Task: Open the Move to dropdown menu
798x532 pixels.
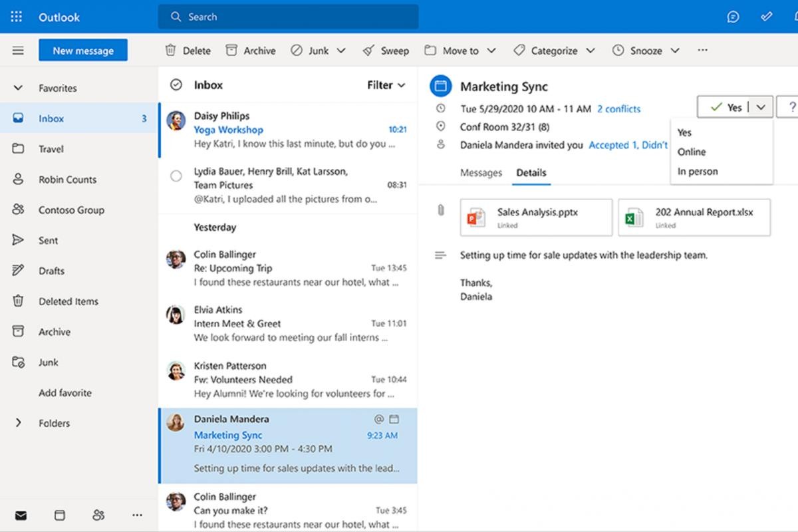Action: [x=460, y=51]
